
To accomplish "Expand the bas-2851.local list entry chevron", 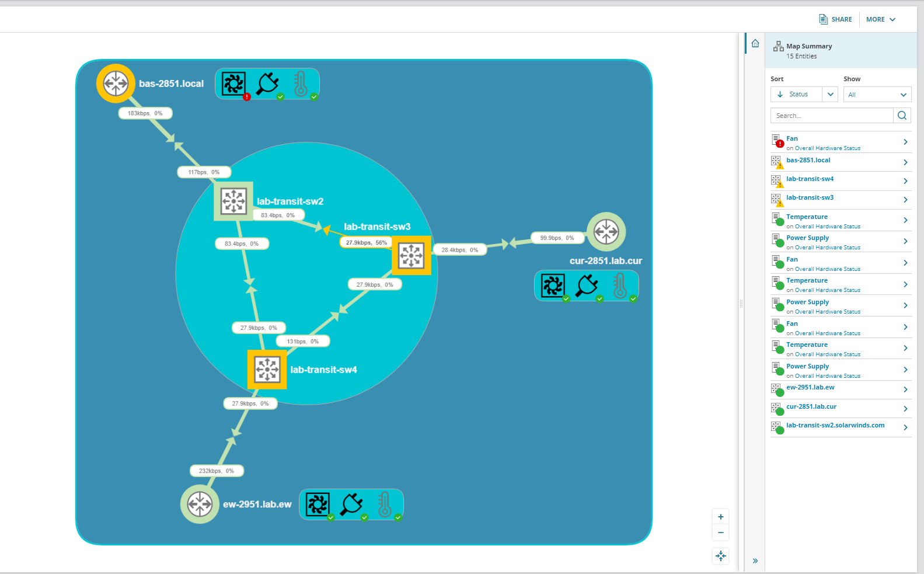I will click(905, 162).
